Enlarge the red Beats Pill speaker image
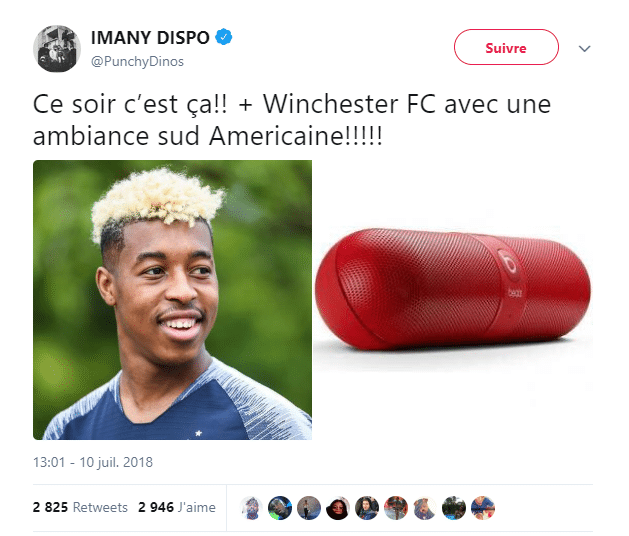This screenshot has height=536, width=629. (x=453, y=300)
